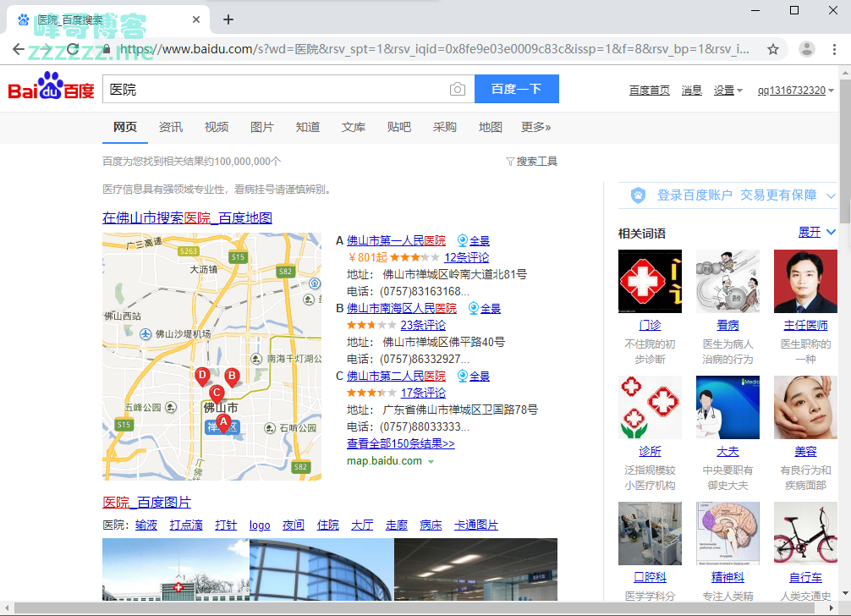The image size is (851, 616).
Task: Open the 精神科 brain thumbnail
Action: click(x=727, y=533)
